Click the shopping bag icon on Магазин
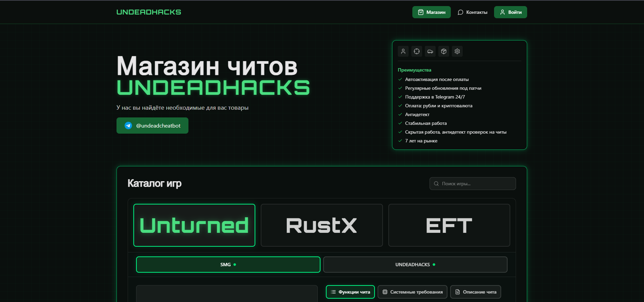Image resolution: width=644 pixels, height=302 pixels. tap(421, 12)
